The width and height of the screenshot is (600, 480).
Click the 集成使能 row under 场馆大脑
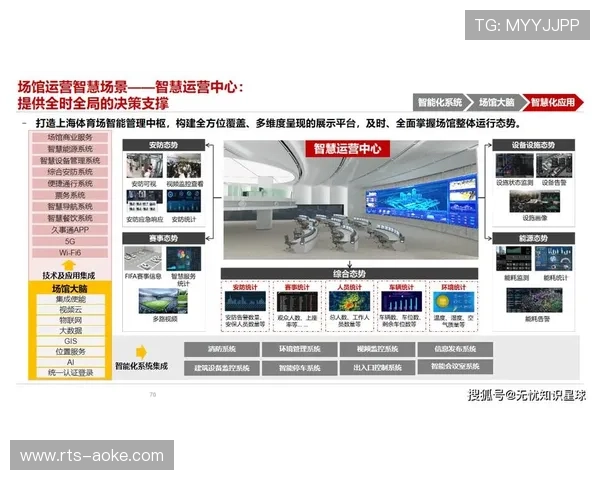[70, 299]
